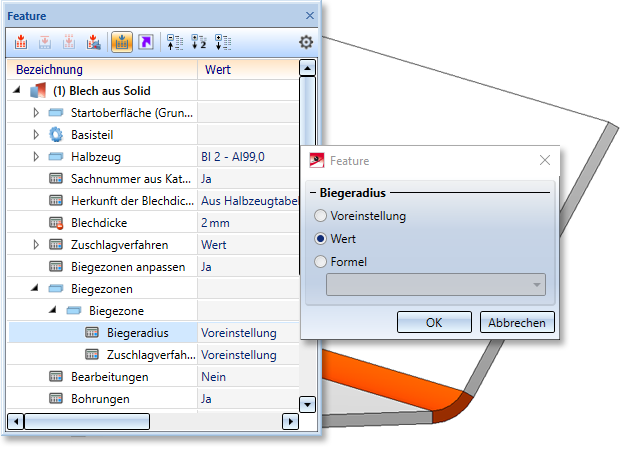This screenshot has height=454, width=628.
Task: Click the Zuschlagverfah... Voreinstellung row icon
Action: (92, 355)
